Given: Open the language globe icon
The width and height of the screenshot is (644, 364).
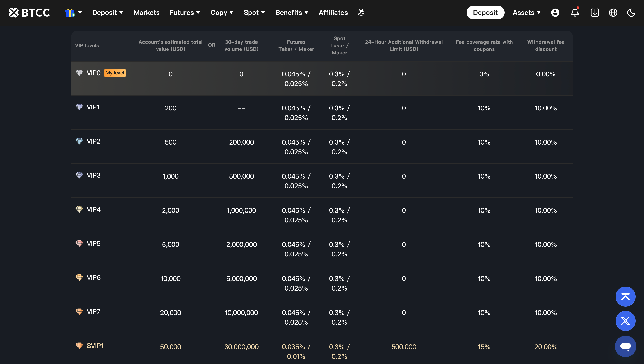Looking at the screenshot, I should click(x=613, y=13).
